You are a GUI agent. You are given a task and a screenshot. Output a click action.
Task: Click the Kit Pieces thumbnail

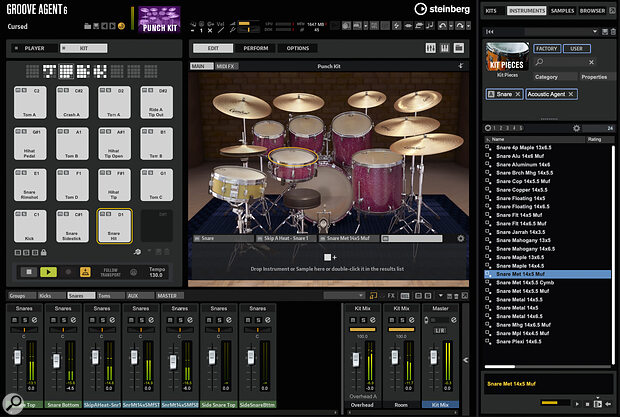pos(507,57)
